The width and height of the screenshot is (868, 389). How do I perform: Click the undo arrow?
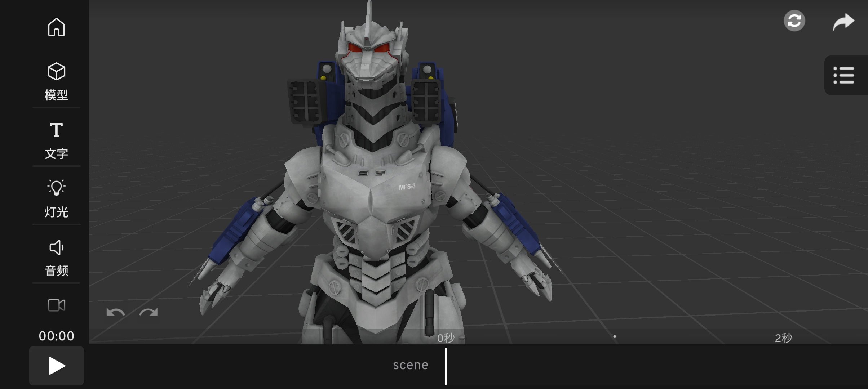click(115, 313)
